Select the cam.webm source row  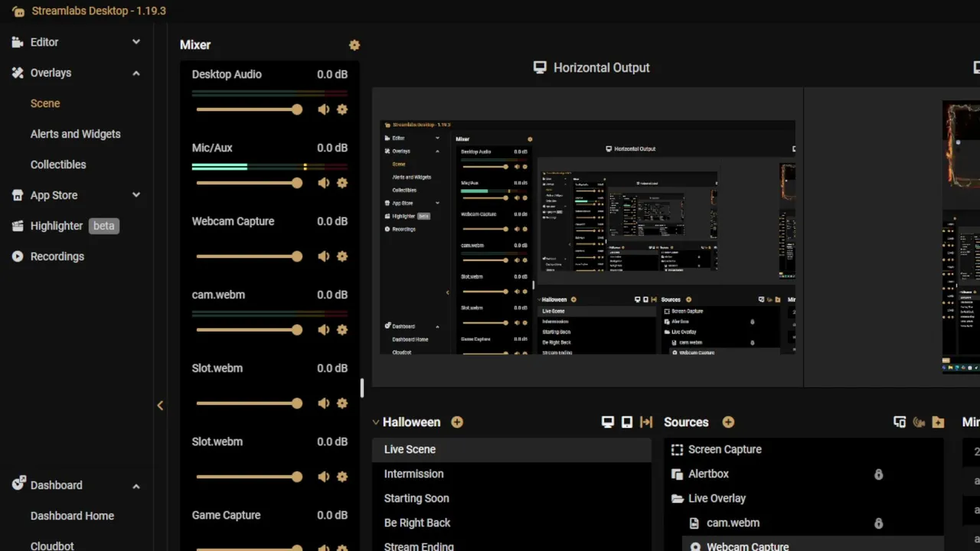click(x=804, y=523)
